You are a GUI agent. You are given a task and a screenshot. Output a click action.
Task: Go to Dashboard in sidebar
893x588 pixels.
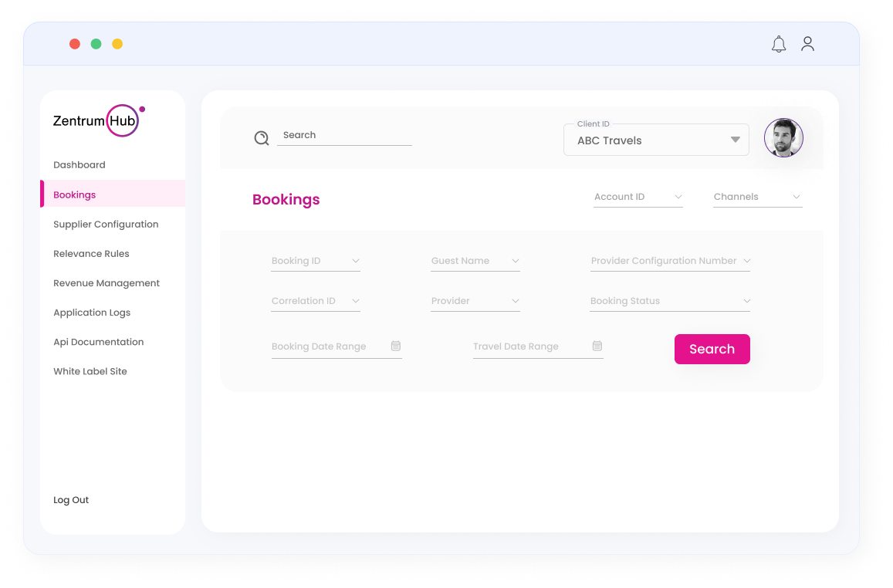click(79, 165)
